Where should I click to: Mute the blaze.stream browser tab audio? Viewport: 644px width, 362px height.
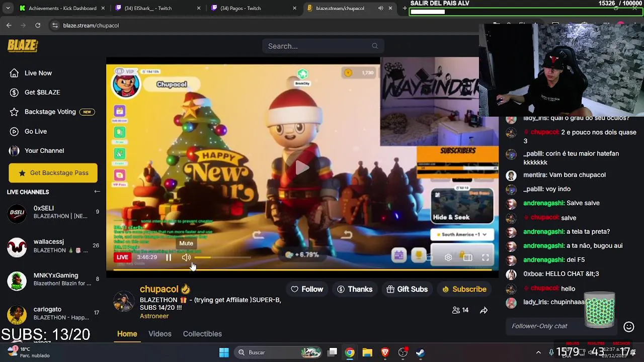point(380,8)
